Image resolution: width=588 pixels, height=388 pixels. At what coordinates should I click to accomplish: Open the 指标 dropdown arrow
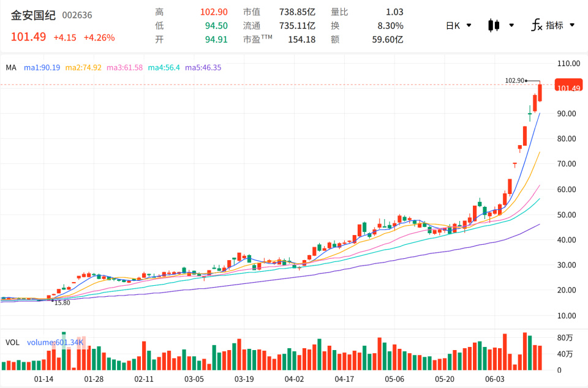pos(572,25)
